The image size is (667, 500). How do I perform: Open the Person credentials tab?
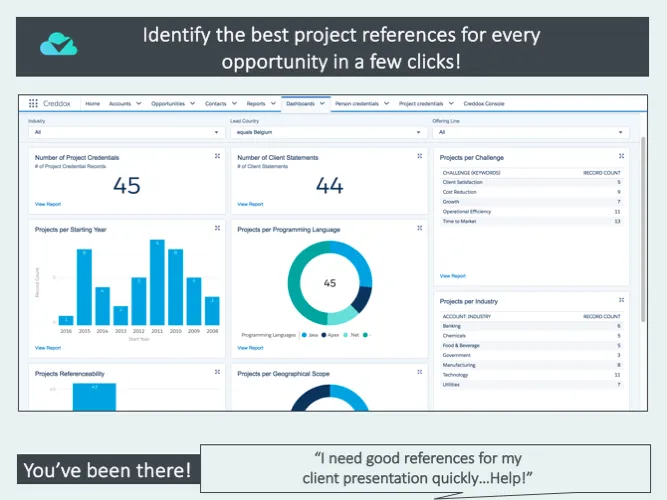[x=357, y=103]
